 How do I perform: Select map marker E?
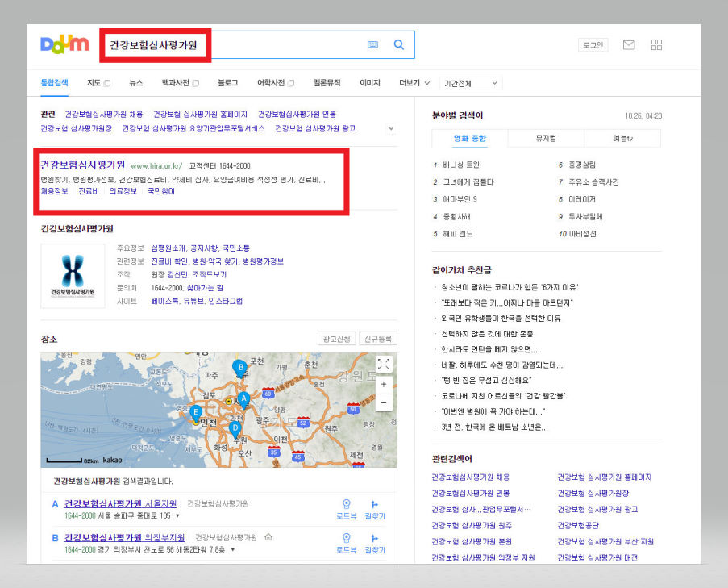195,413
